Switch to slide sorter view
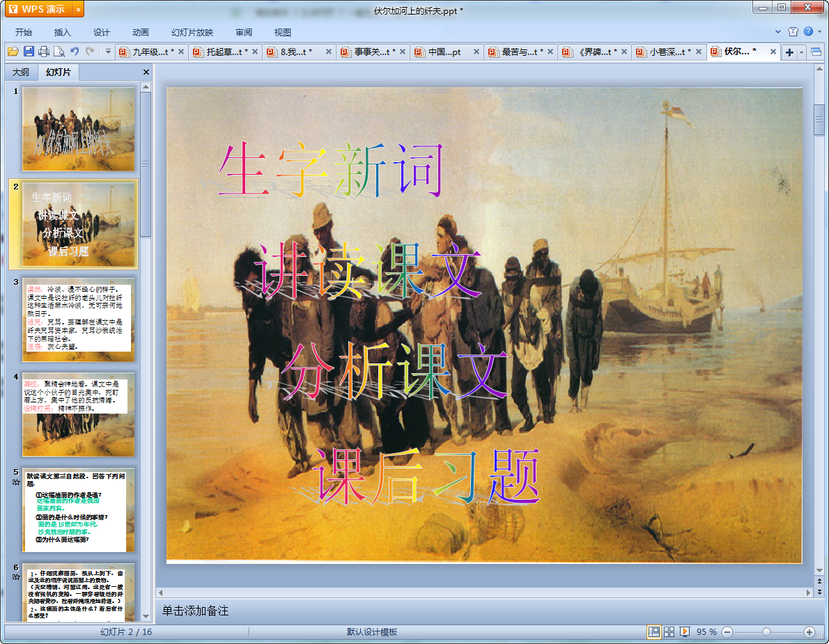This screenshot has height=644, width=829. (669, 632)
